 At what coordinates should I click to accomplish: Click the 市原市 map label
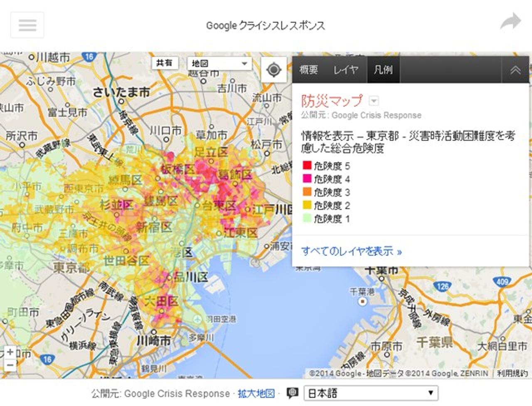pos(386,346)
